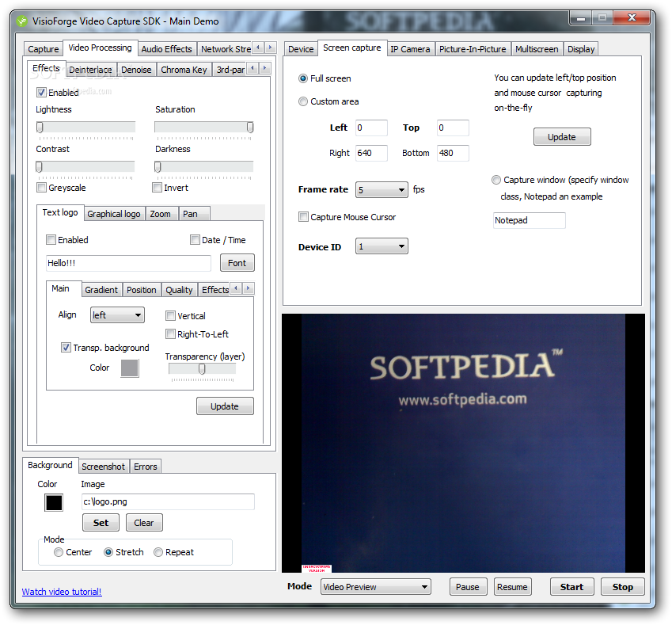This screenshot has height=625, width=672.
Task: Open the Deinterlace sub-tab
Action: [x=90, y=70]
